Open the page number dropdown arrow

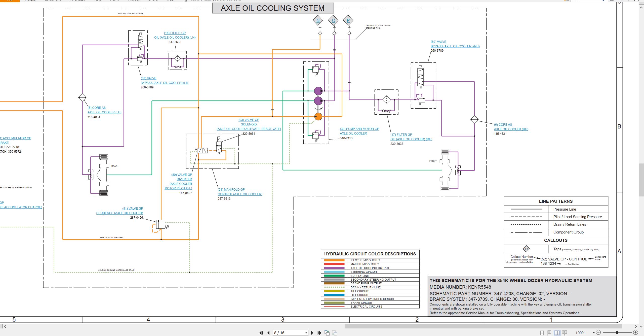[306, 333]
